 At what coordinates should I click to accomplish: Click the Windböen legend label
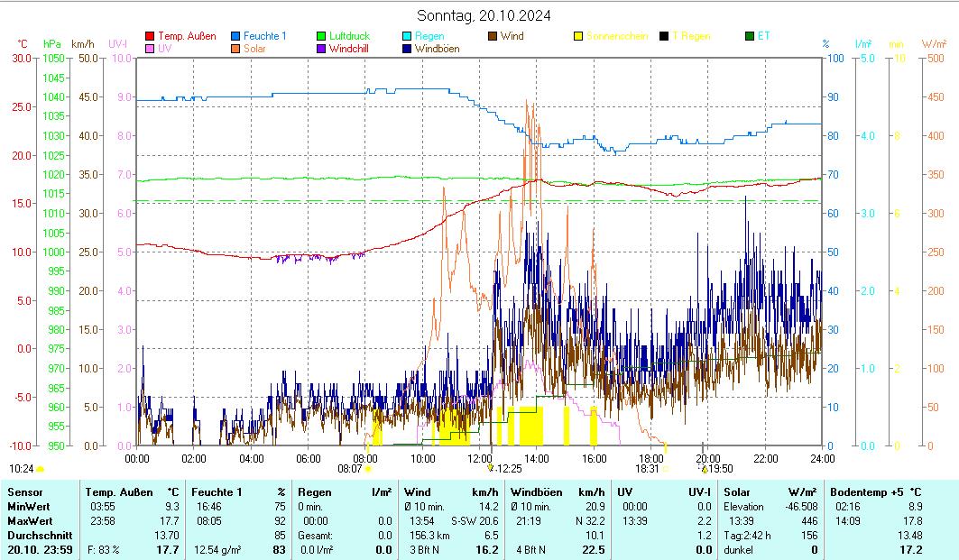[x=437, y=49]
